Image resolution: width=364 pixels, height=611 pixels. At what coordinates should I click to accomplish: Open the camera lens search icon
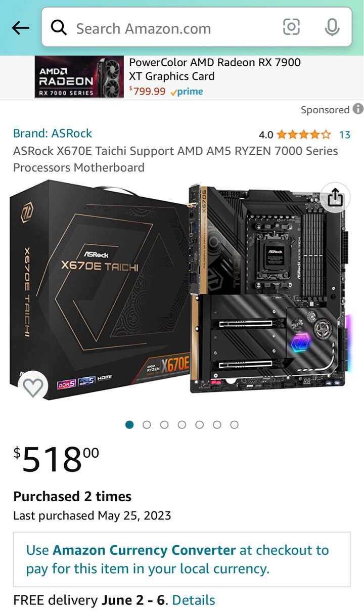click(291, 27)
